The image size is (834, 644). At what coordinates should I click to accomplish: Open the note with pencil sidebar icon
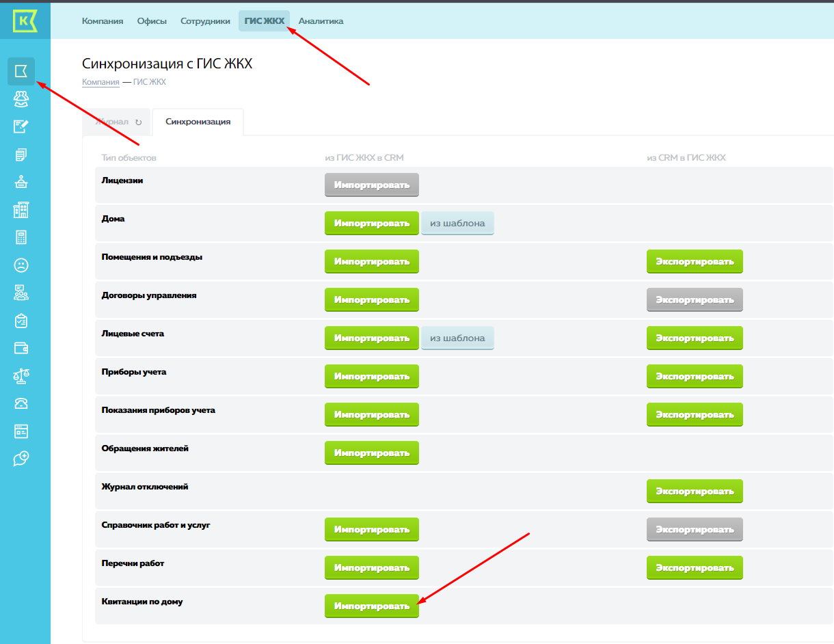tap(21, 126)
